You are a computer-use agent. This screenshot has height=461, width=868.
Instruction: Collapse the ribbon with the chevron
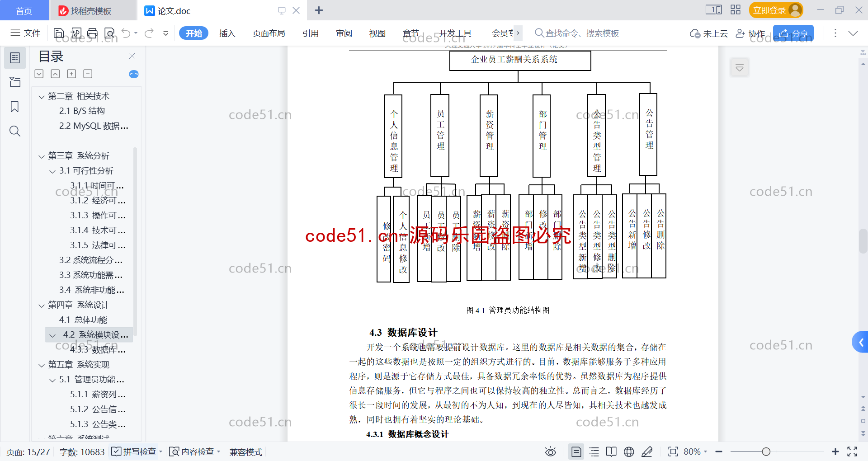853,33
